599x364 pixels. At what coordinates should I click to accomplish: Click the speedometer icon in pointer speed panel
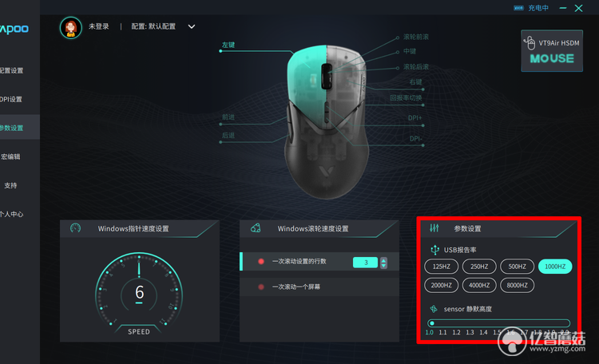point(75,228)
